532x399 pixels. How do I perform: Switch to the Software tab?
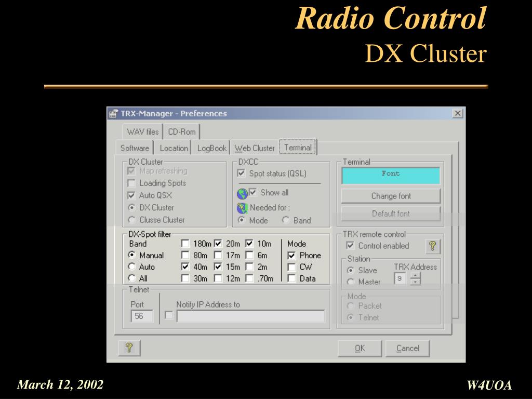[x=135, y=148]
